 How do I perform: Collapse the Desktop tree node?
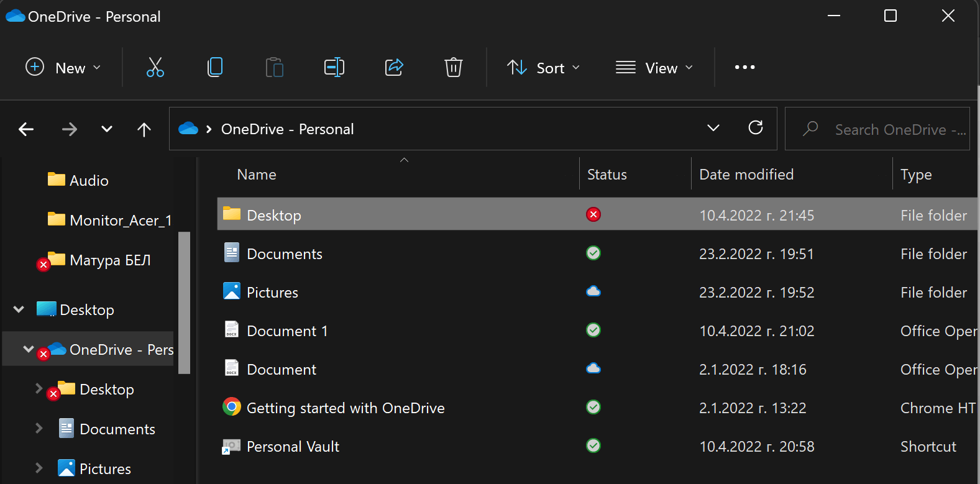coord(19,309)
